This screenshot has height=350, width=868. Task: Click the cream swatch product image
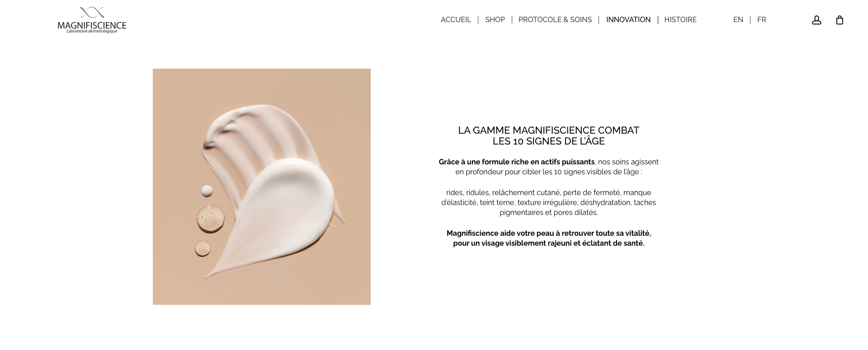tap(262, 187)
